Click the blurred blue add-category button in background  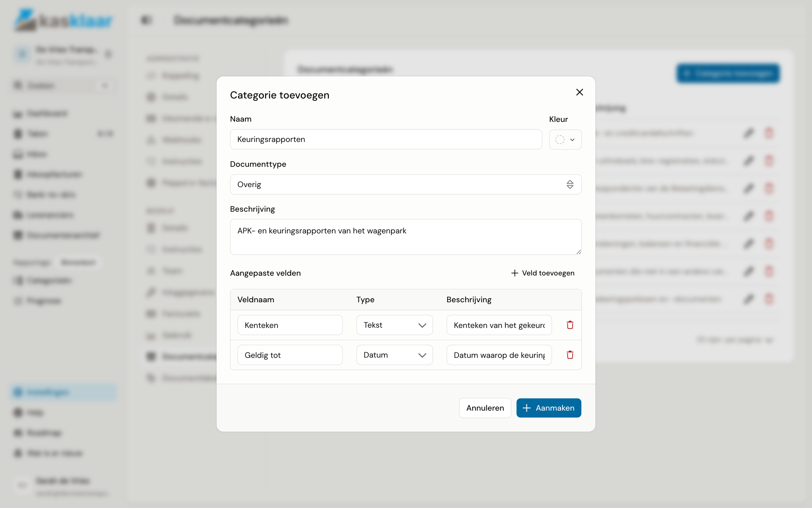tap(727, 73)
